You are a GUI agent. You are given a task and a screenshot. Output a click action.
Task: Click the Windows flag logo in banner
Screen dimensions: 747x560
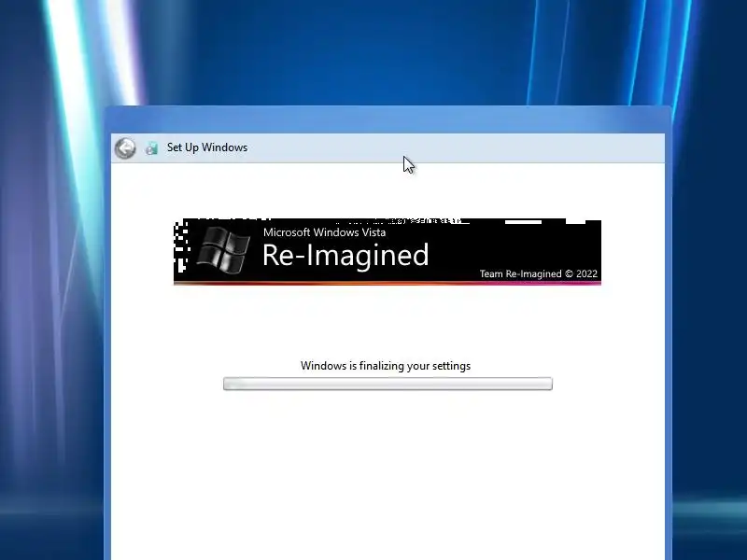[223, 250]
